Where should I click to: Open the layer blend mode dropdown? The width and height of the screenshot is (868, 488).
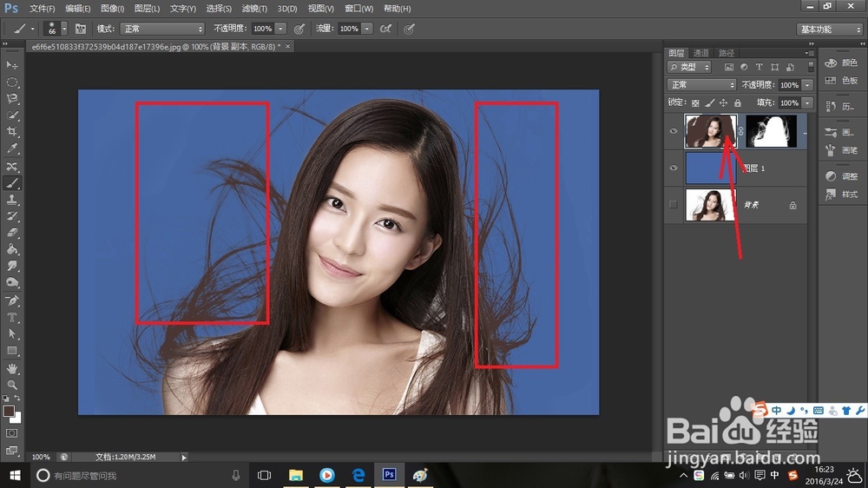point(701,85)
